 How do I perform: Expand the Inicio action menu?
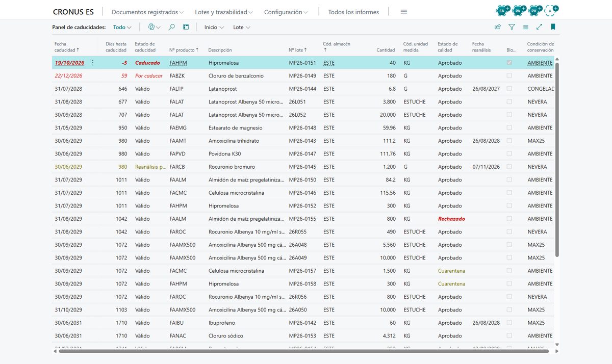214,28
